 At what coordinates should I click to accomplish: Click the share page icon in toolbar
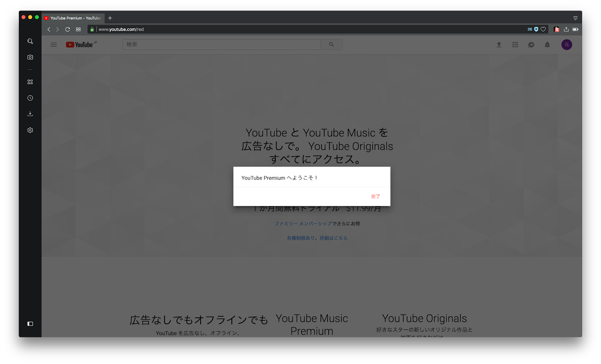566,29
